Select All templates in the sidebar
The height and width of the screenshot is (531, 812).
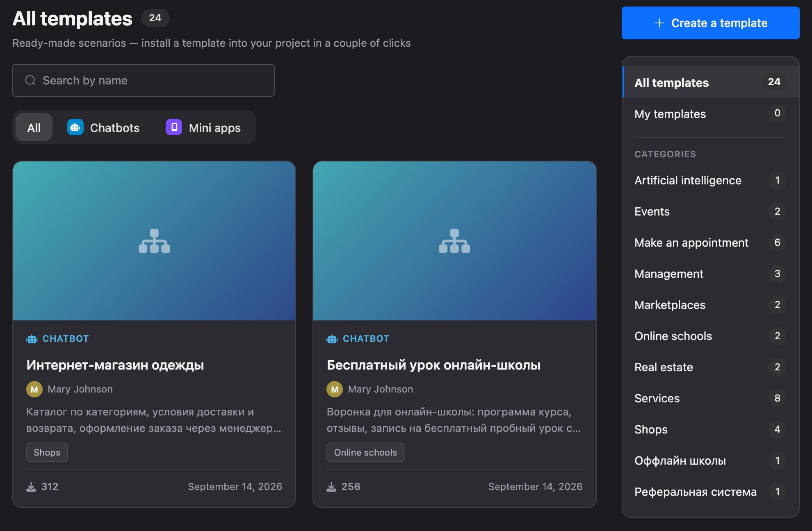click(x=710, y=82)
